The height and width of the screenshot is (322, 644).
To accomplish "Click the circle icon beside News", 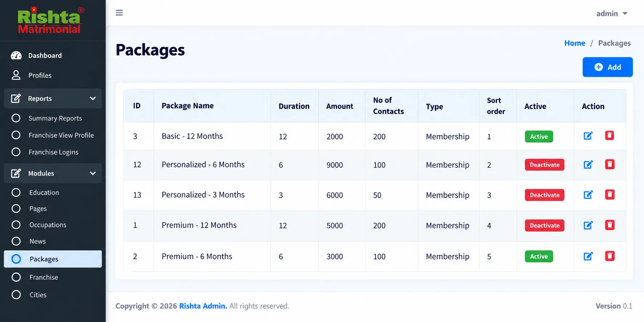I will (16, 241).
